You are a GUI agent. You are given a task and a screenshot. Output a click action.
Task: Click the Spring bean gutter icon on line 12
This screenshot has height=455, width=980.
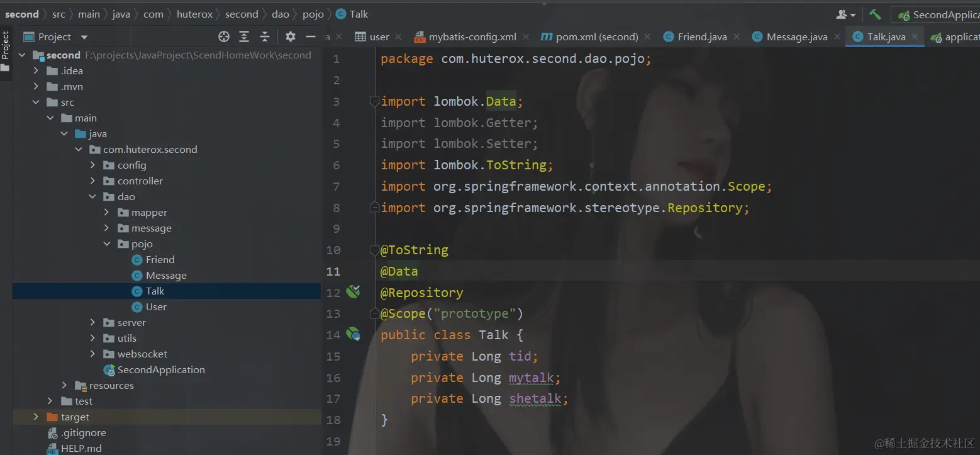click(353, 291)
